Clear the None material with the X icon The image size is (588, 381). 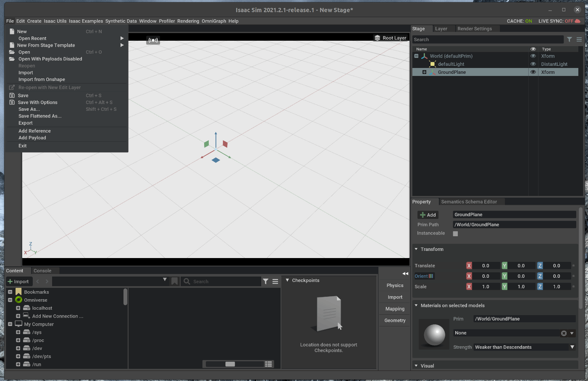[564, 333]
